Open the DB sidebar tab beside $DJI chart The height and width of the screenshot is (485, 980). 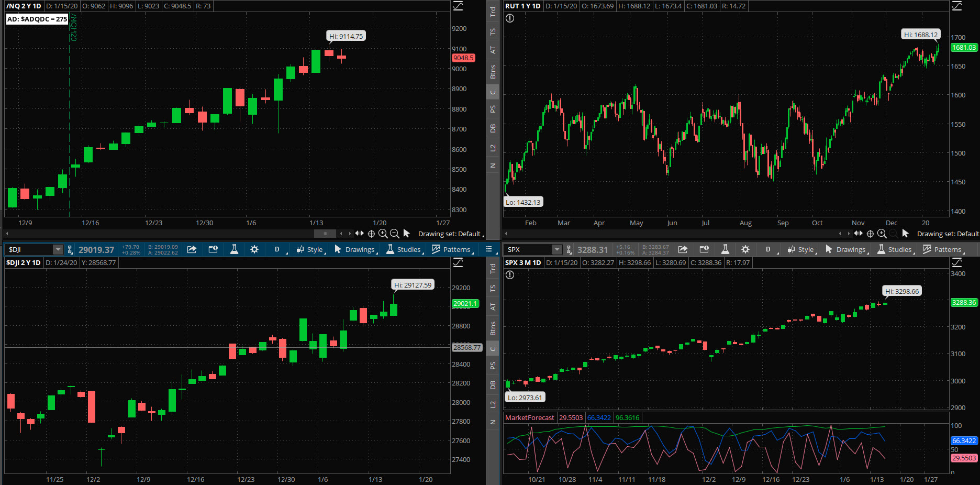click(493, 385)
